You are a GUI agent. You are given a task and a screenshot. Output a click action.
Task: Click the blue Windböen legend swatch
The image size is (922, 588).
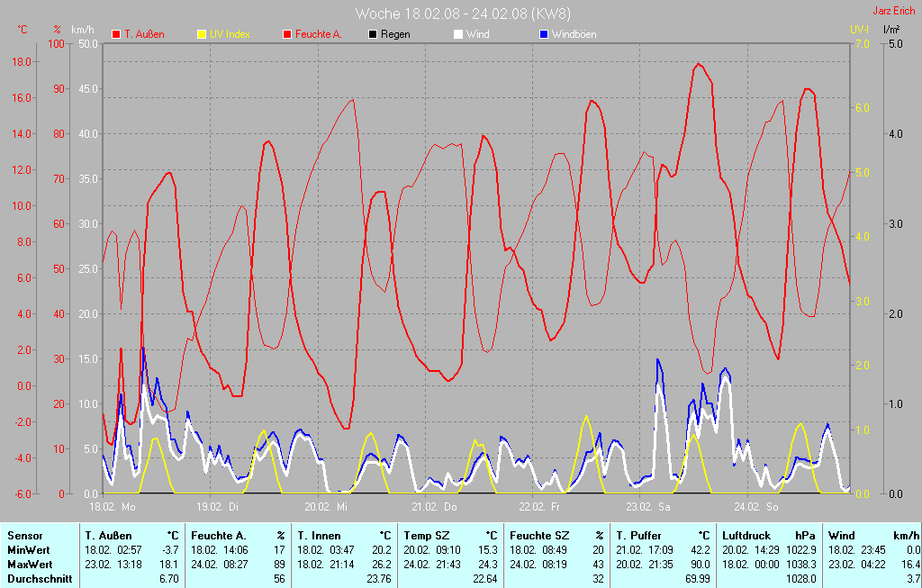[x=543, y=35]
